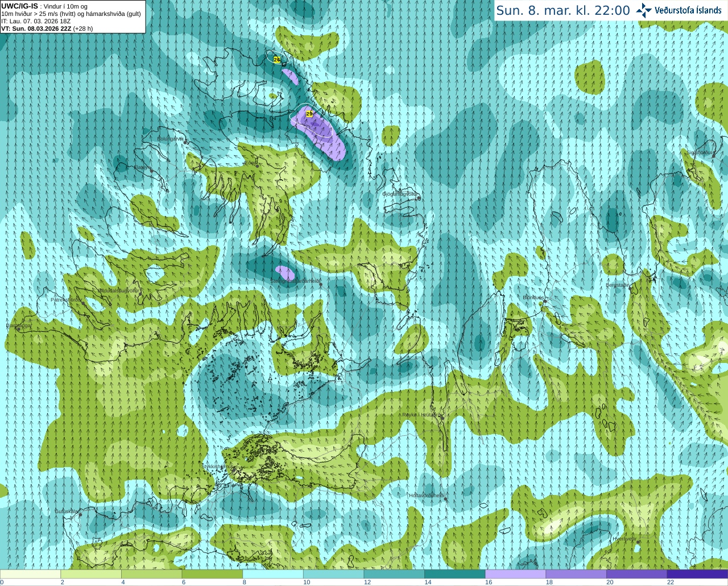Click the Patreksfjörður station label
The image size is (728, 586).
66,299
